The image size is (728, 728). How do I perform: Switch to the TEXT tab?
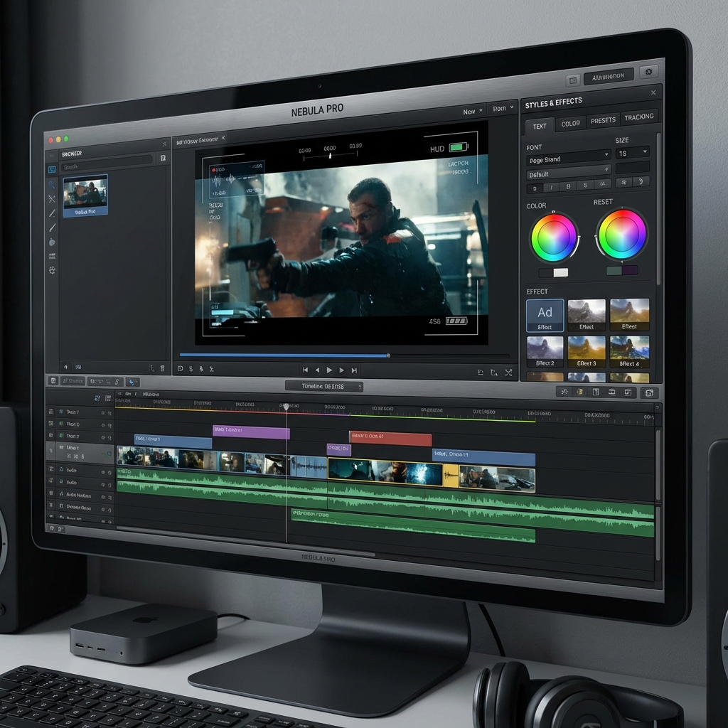(x=540, y=126)
